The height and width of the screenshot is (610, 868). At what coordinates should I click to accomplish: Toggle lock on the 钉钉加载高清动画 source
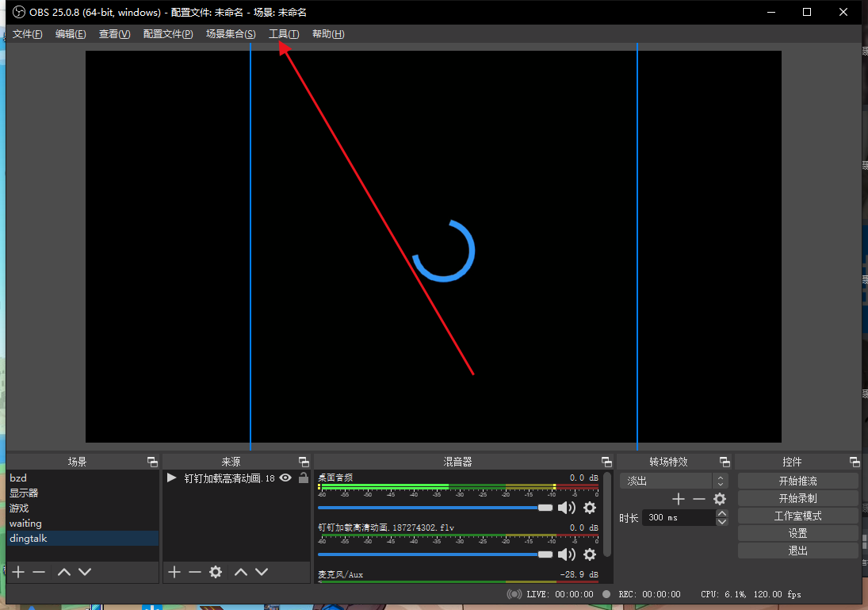coord(304,478)
